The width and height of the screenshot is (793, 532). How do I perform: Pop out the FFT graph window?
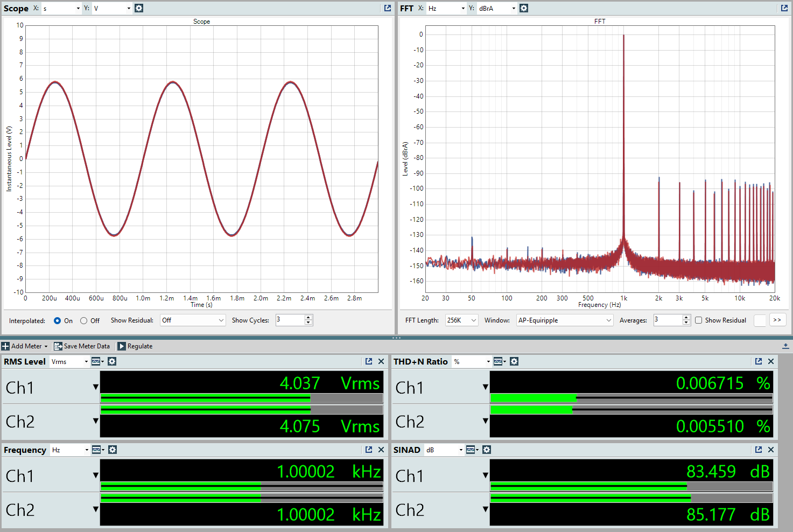(784, 8)
